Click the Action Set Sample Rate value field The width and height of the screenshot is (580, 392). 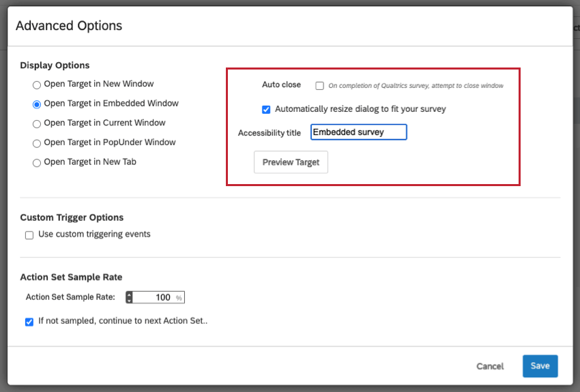(154, 297)
